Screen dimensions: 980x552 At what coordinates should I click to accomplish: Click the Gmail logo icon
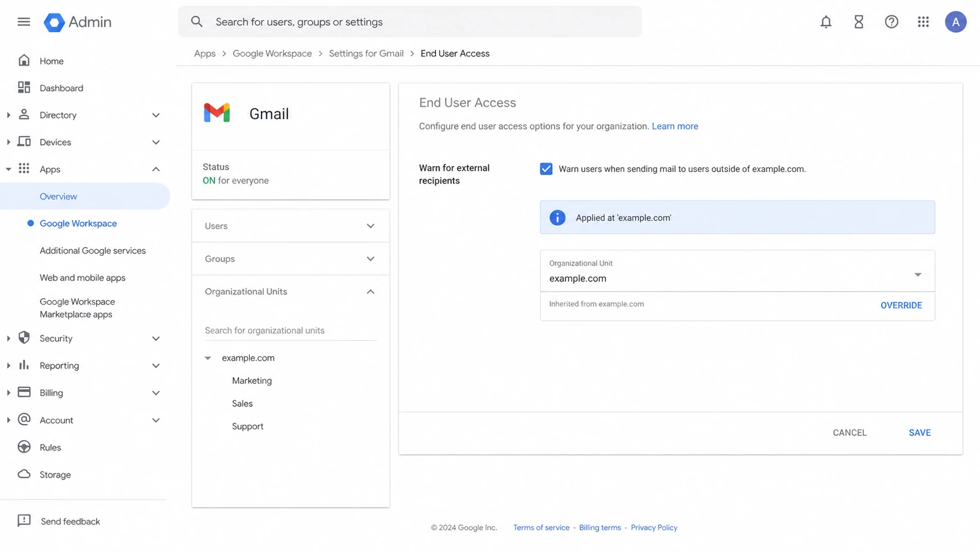tap(217, 113)
